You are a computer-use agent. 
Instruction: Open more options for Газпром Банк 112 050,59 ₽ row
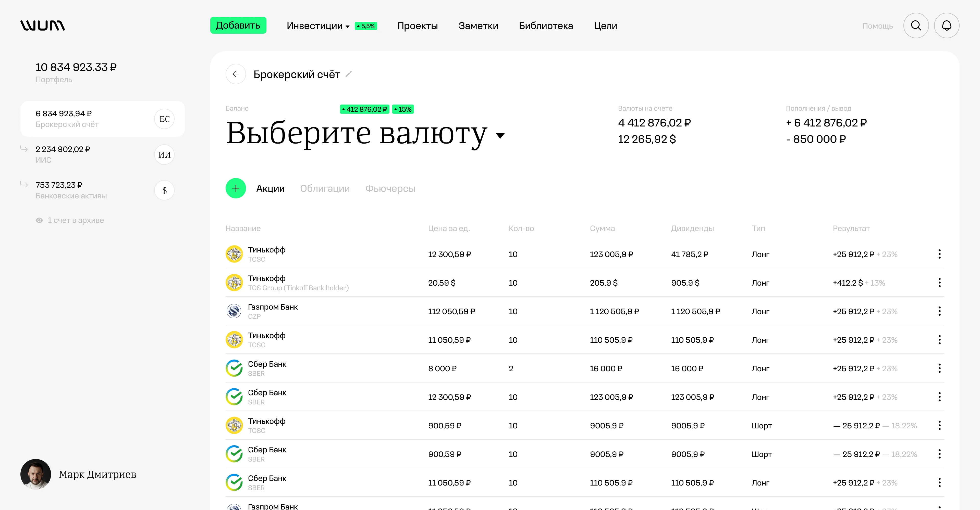939,311
